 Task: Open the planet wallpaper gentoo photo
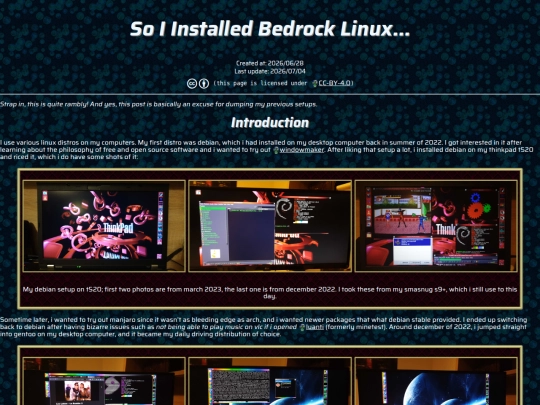click(x=436, y=381)
